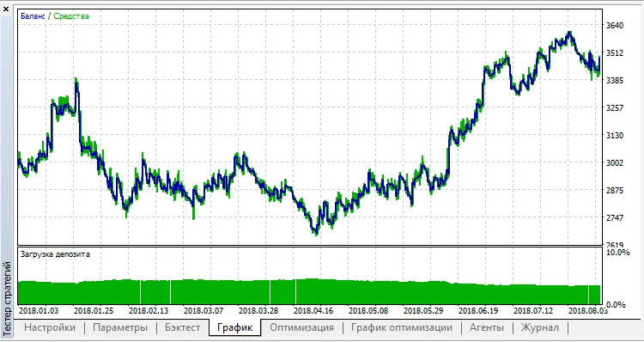Switch to the Оптимизация tab
The width and height of the screenshot is (644, 342).
pyautogui.click(x=301, y=327)
